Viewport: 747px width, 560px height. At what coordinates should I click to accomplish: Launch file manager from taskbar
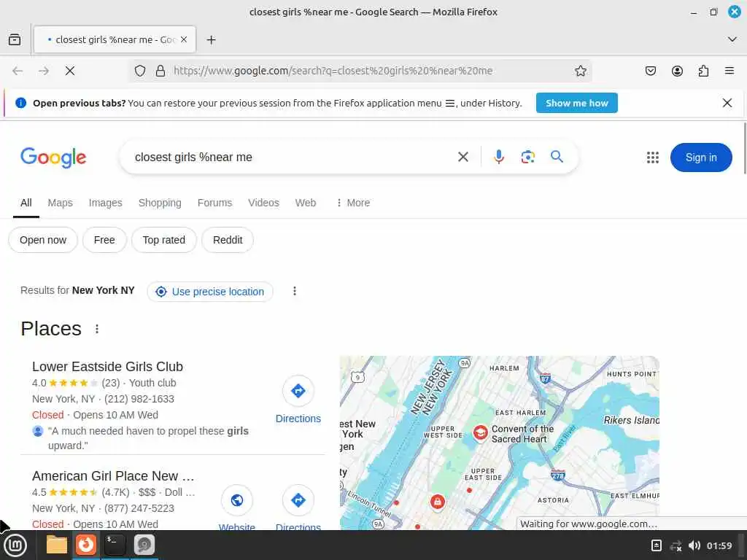tap(57, 545)
